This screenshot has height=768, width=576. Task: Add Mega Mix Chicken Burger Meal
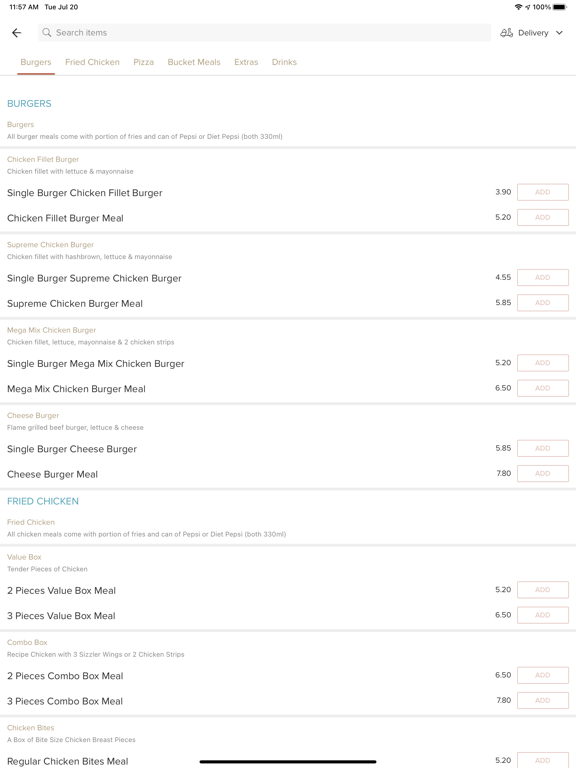(x=543, y=388)
